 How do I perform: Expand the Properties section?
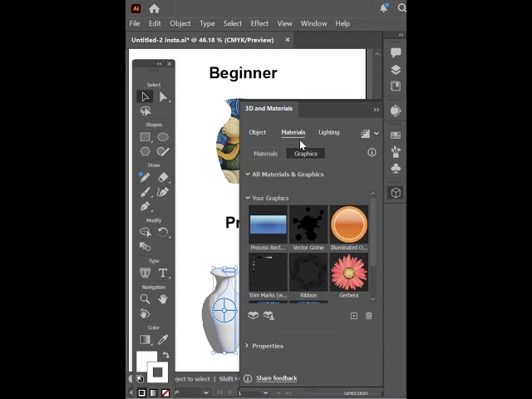[x=247, y=346]
